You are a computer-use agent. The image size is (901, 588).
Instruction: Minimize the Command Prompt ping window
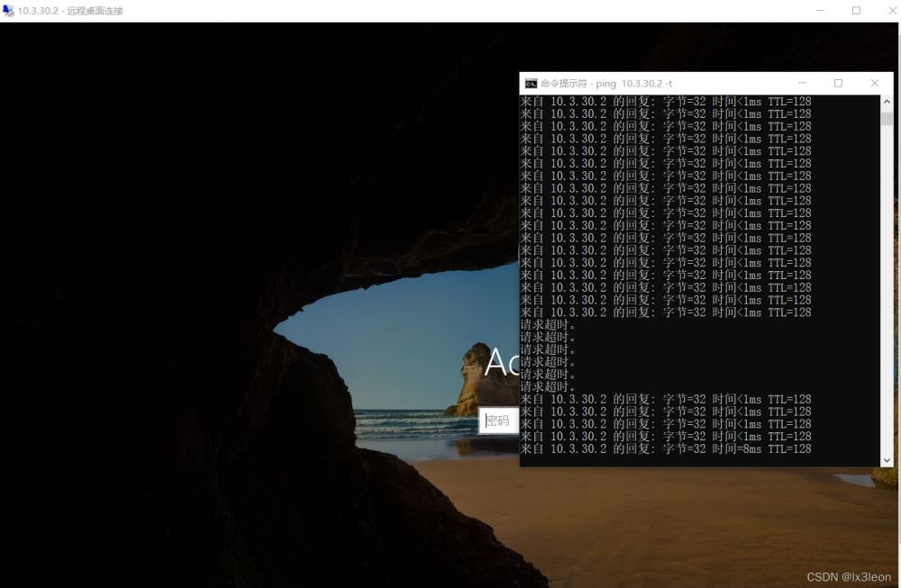click(802, 83)
